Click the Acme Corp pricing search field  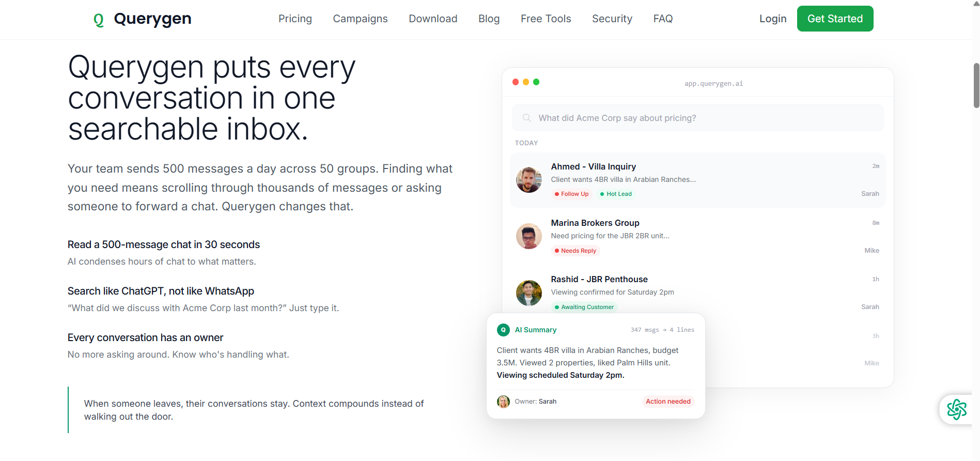coord(697,118)
